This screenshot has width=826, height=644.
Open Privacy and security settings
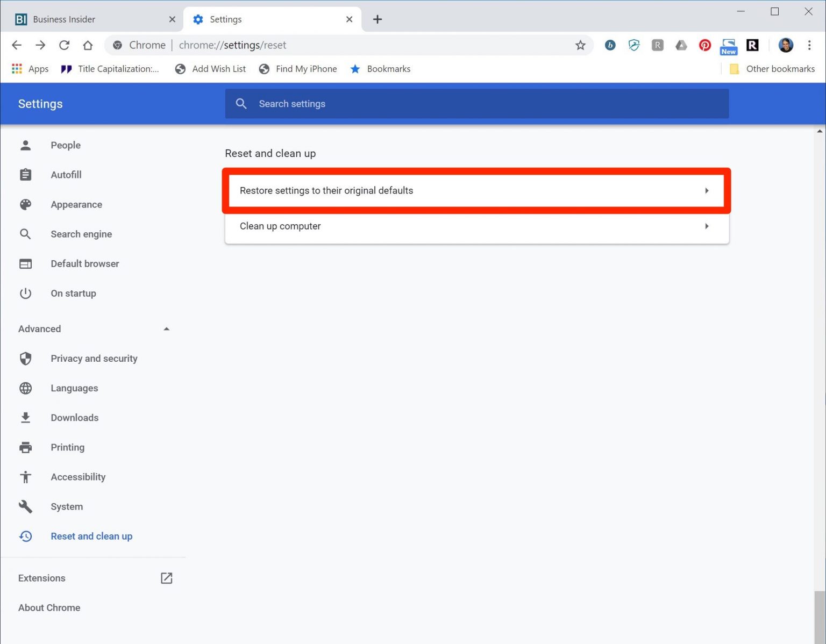click(94, 358)
